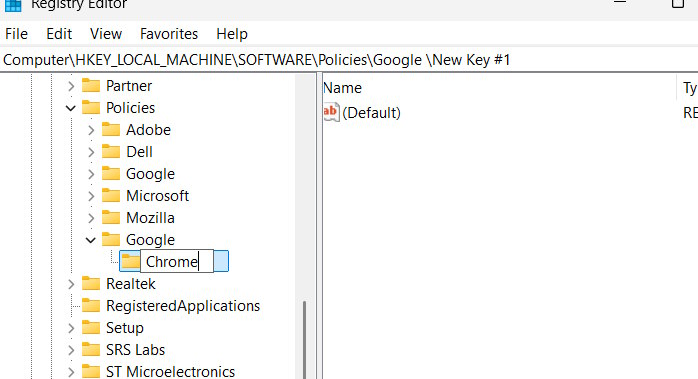Click the Registry Editor app icon
Image resolution: width=698 pixels, height=379 pixels.
13,5
